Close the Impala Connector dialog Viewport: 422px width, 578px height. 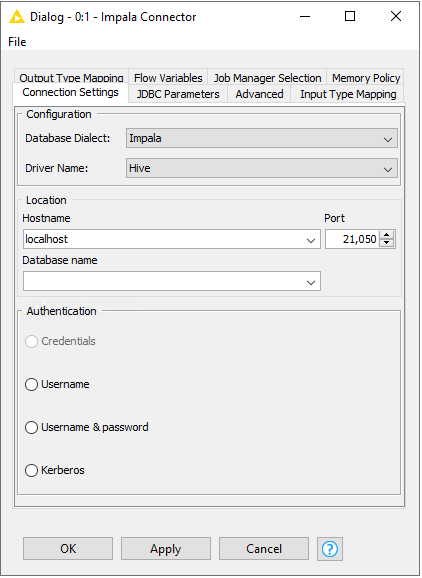[396, 17]
